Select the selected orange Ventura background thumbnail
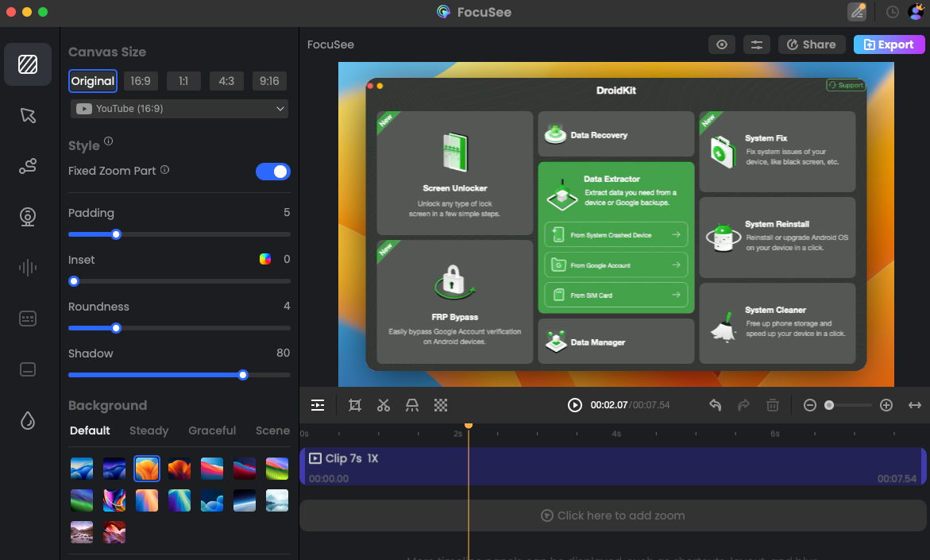The width and height of the screenshot is (930, 560). tap(147, 469)
